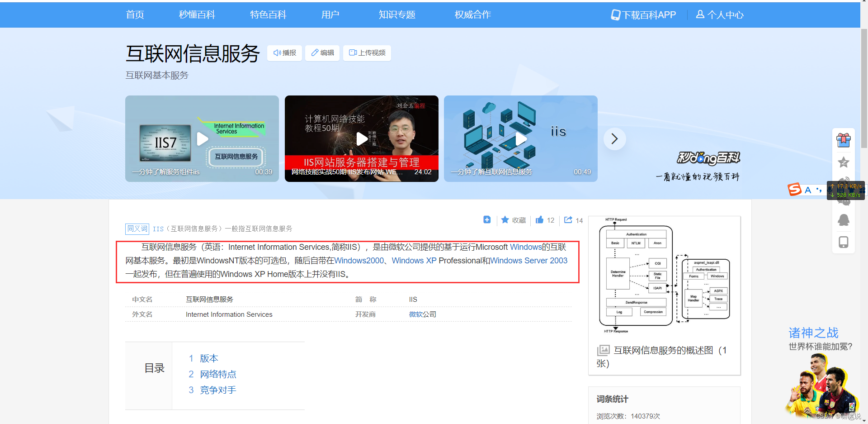Open the 用户 menu item
Screen dimensions: 868x424
[x=330, y=14]
